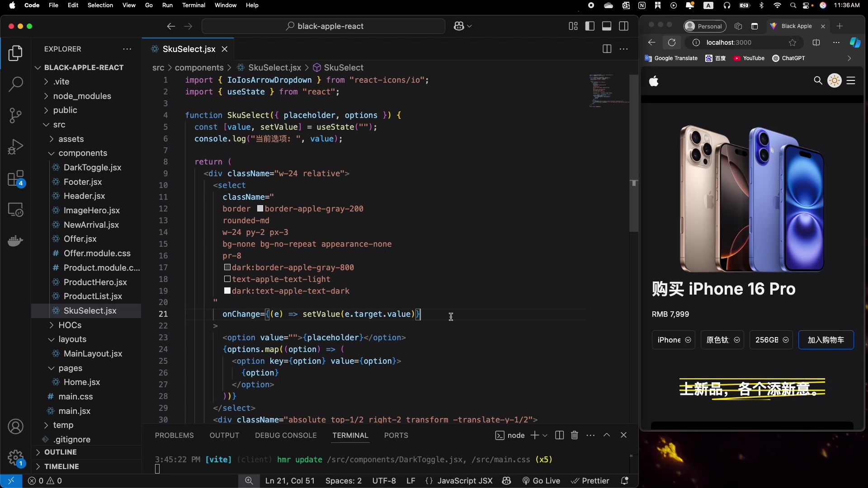The image size is (868, 488).
Task: Open YouTube bookmark in browser
Action: point(749,58)
